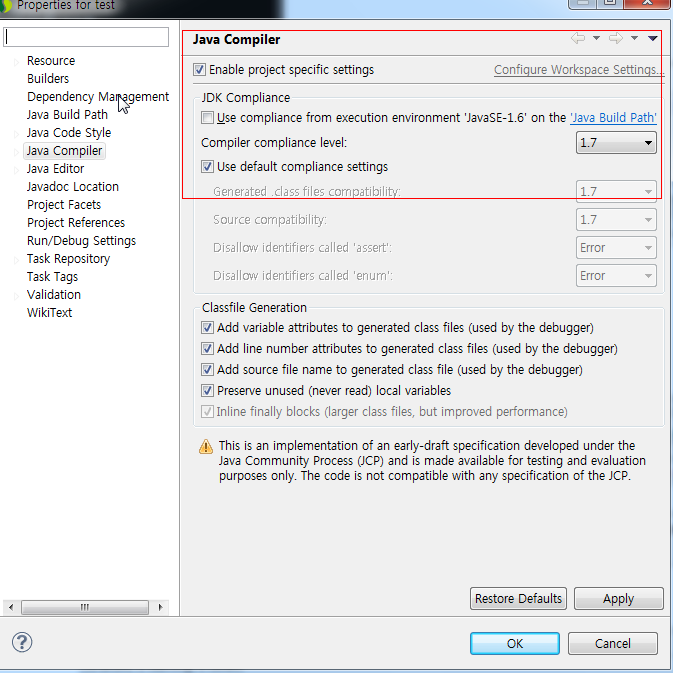Click Configure Workspace Settings link
The width and height of the screenshot is (673, 673).
pyautogui.click(x=579, y=70)
